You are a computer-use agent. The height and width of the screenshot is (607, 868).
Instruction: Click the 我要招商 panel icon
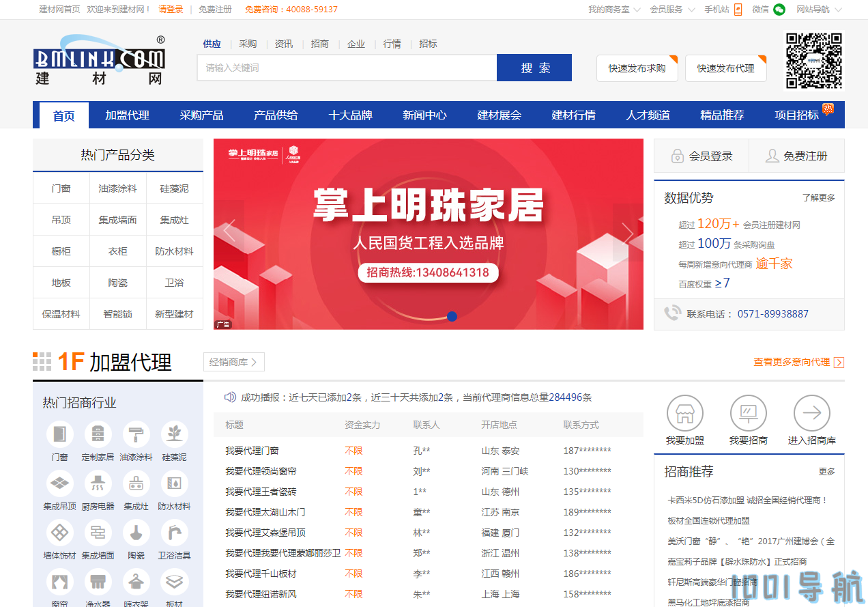(x=748, y=412)
